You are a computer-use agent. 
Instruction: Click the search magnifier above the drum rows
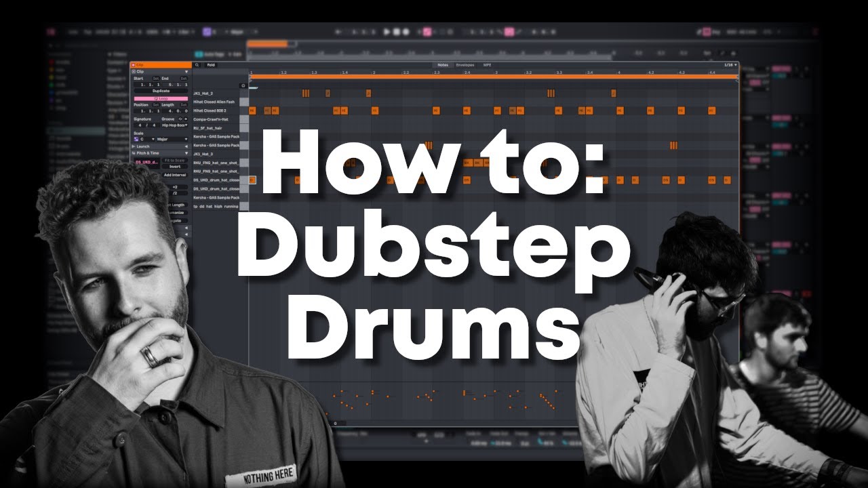coord(198,65)
